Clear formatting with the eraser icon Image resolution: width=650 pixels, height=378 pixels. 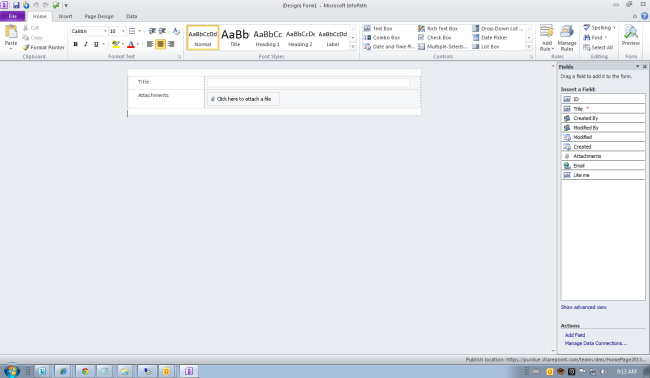pos(176,31)
